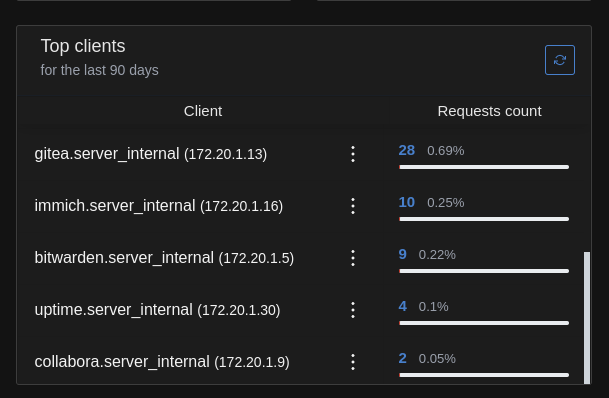Select bitwarden.server_internal client name

(x=124, y=258)
